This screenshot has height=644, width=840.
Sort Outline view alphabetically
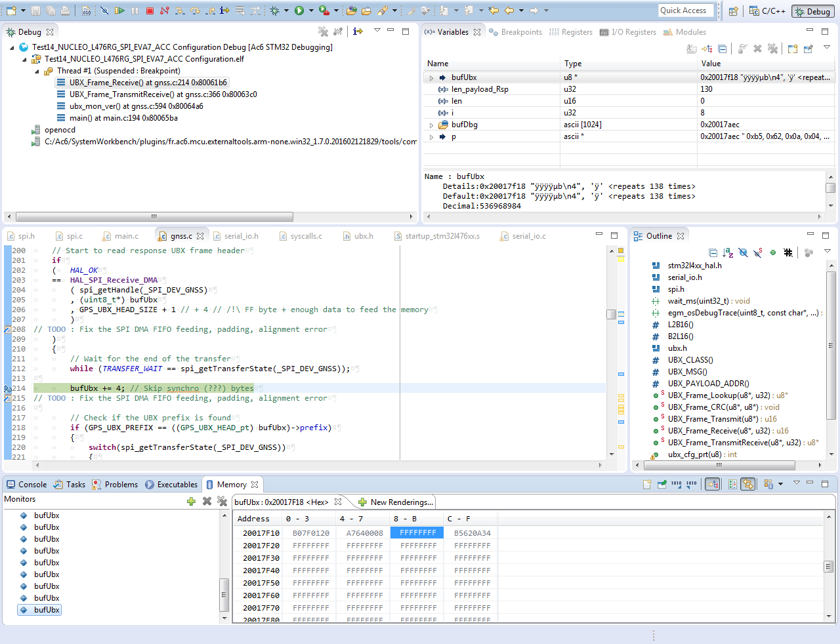click(728, 252)
